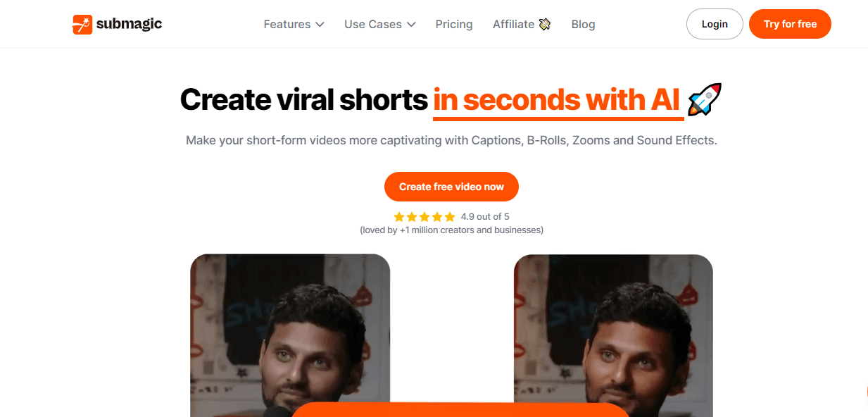Open the Features menu
868x417 pixels.
click(294, 24)
